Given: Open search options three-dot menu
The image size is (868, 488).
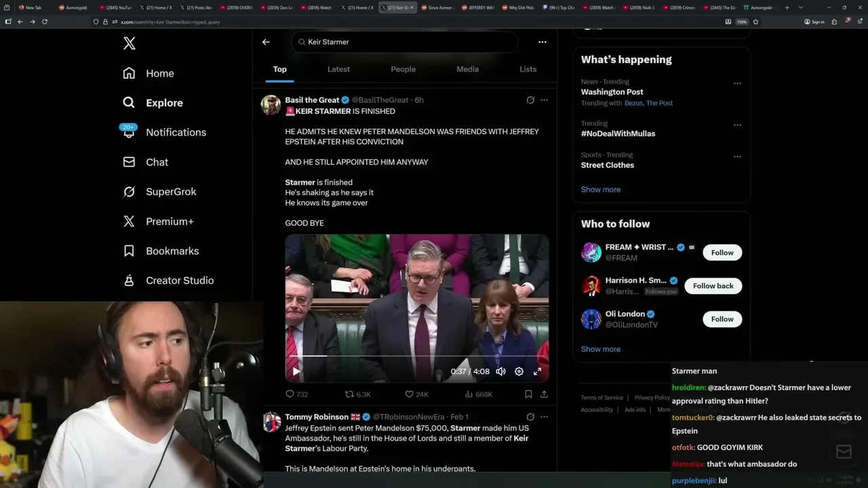Looking at the screenshot, I should pos(542,42).
